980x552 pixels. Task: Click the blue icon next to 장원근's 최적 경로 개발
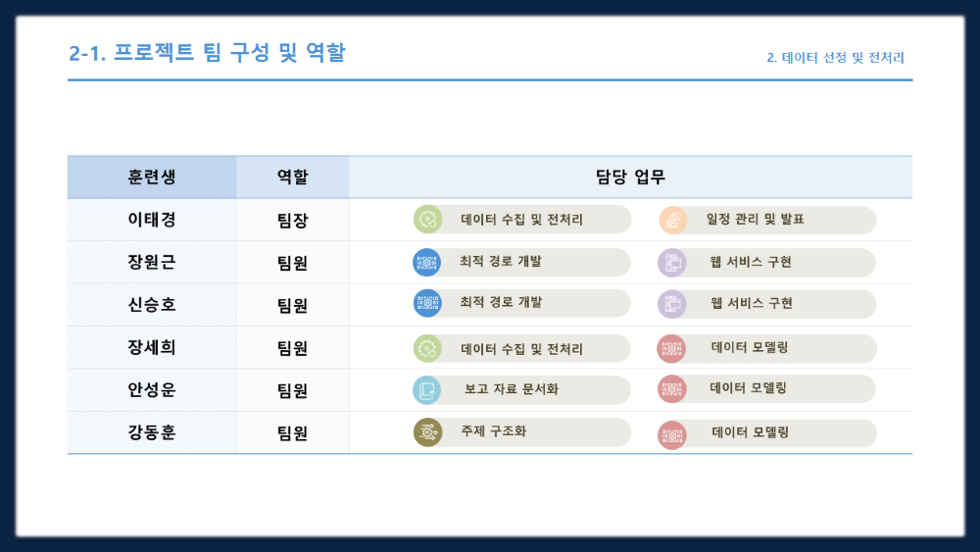(427, 263)
